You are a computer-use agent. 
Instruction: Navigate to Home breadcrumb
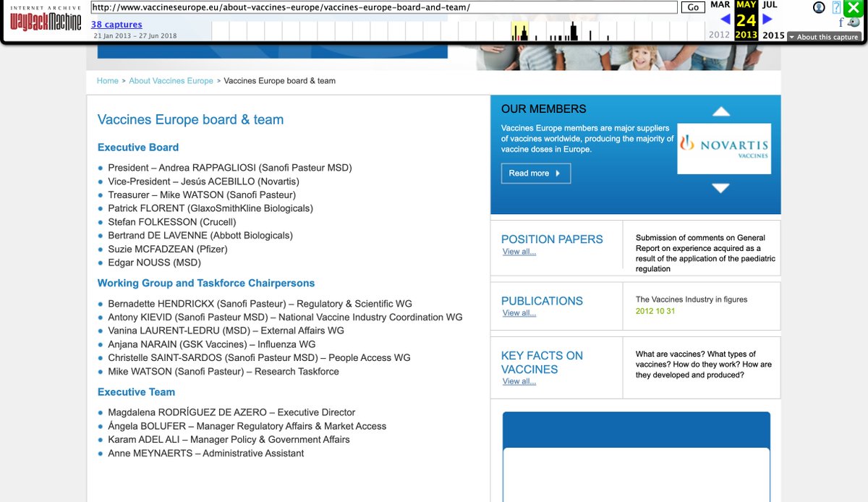coord(108,81)
